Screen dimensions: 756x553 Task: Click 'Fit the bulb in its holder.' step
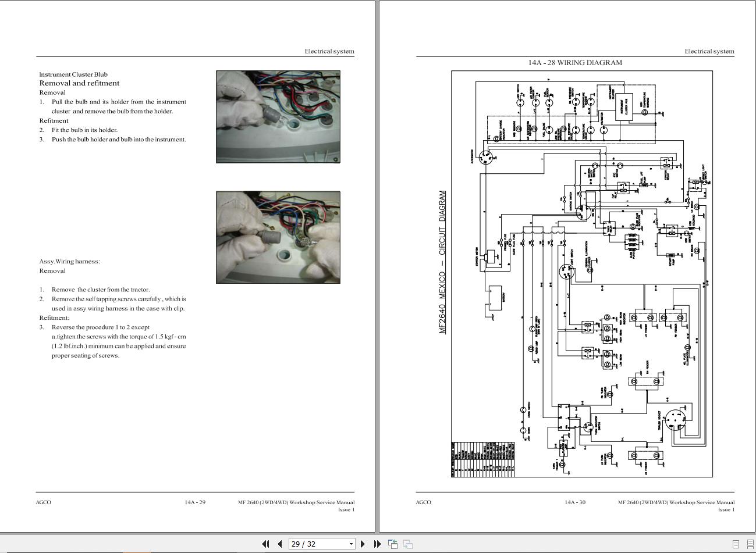tap(84, 130)
